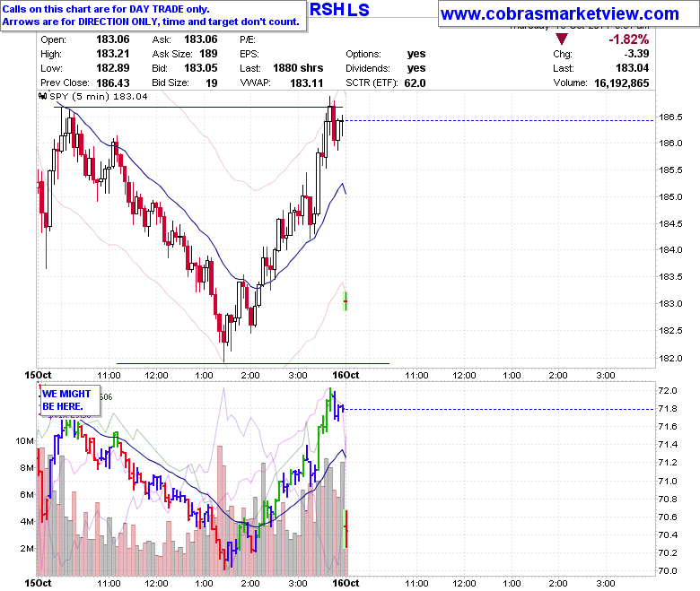Click the 10M volume axis label
This screenshot has width=700, height=591.
pyautogui.click(x=24, y=441)
